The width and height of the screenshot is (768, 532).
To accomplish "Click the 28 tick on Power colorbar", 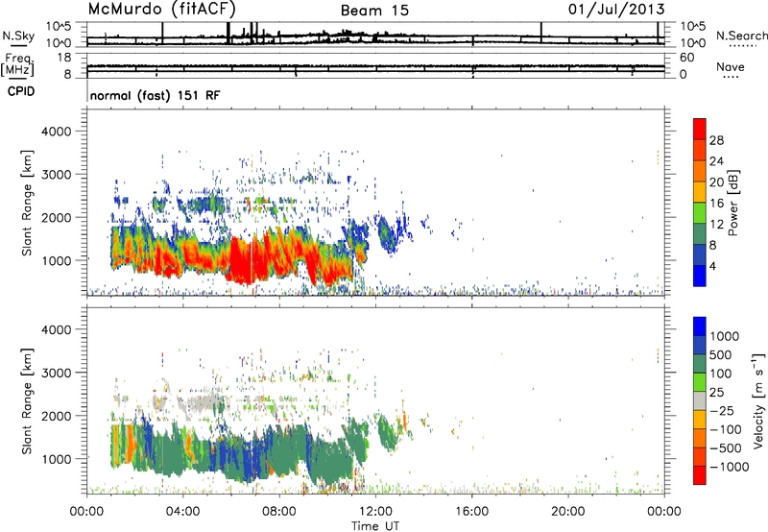I will tap(716, 140).
